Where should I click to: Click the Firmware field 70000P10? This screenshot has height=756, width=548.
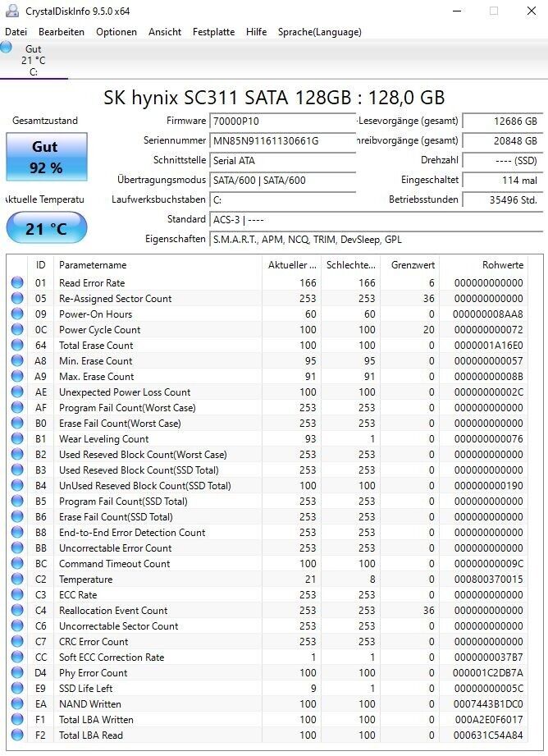(282, 121)
